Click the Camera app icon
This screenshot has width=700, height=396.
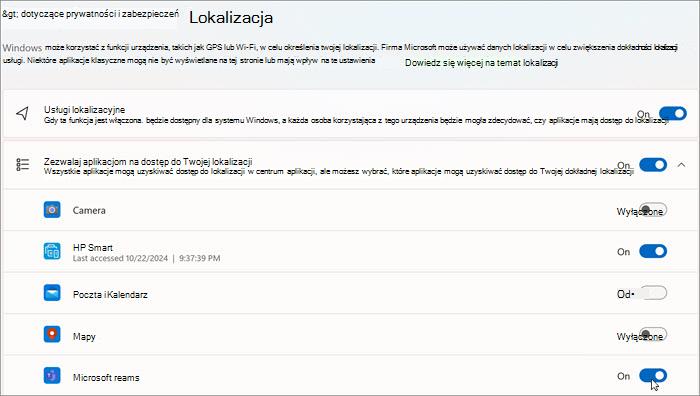[52, 209]
